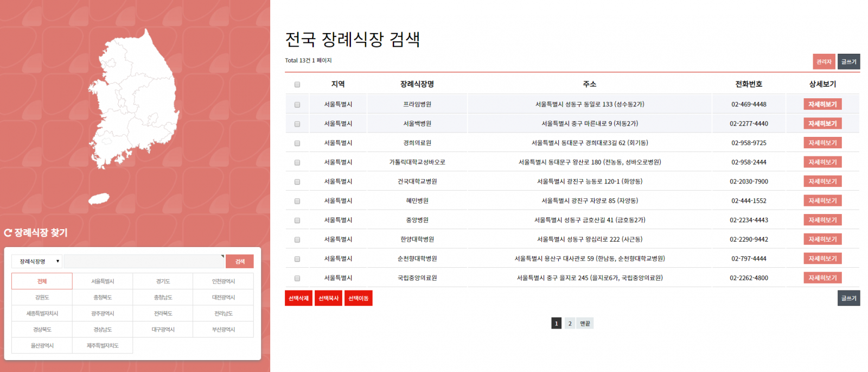Toggle the select-all checkbox in table header
868x372 pixels.
tap(297, 85)
